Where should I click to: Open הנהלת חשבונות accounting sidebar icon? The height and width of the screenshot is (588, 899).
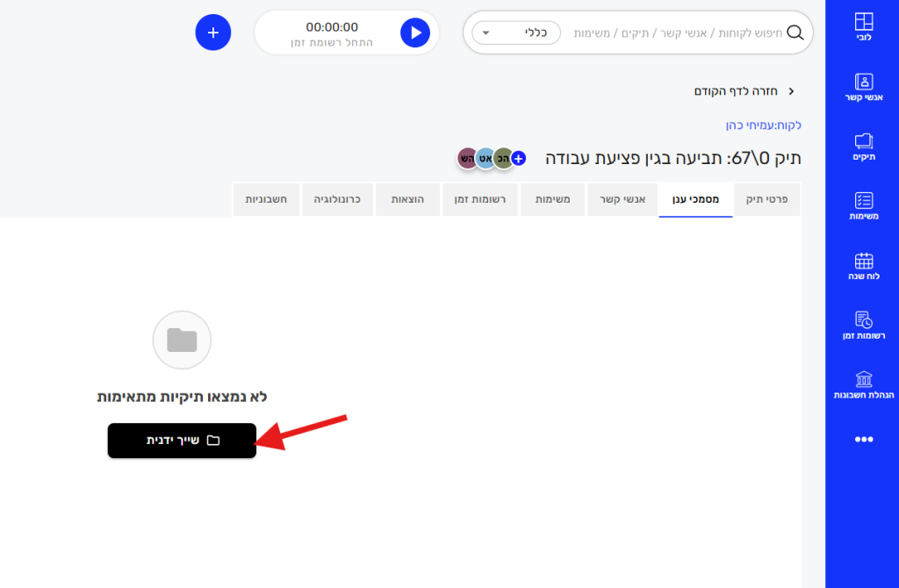coord(863,385)
